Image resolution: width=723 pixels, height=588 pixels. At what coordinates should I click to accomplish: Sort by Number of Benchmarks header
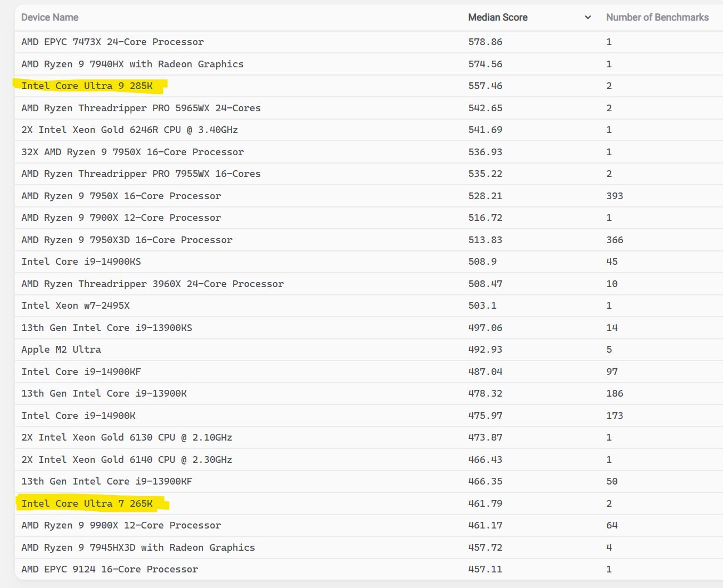657,17
